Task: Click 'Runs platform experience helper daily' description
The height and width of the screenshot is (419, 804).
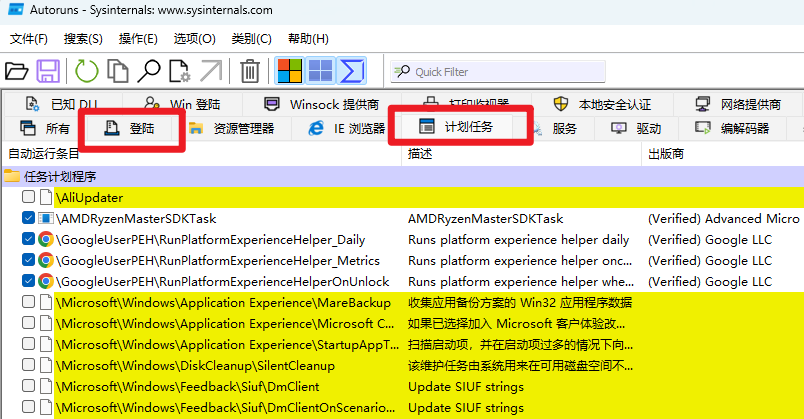Action: [x=518, y=240]
